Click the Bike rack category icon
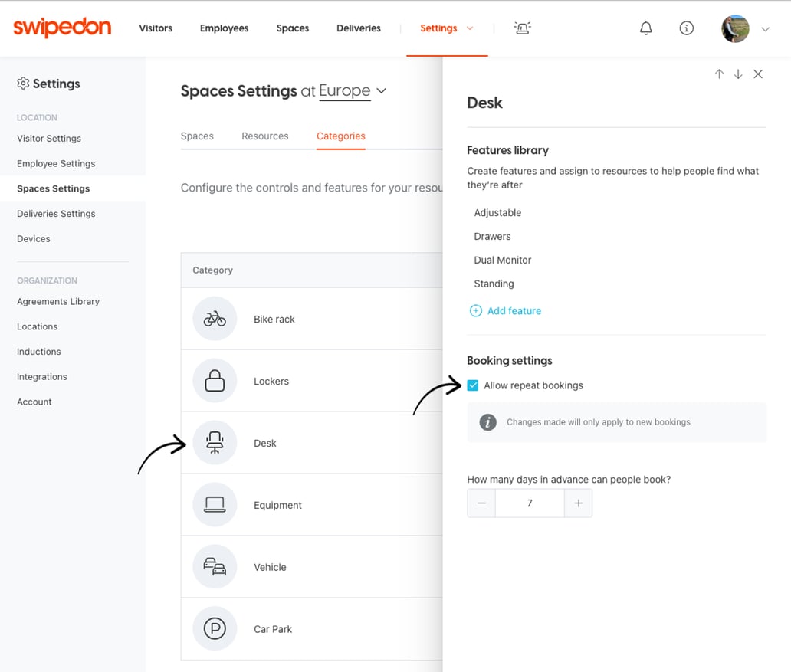 point(214,319)
